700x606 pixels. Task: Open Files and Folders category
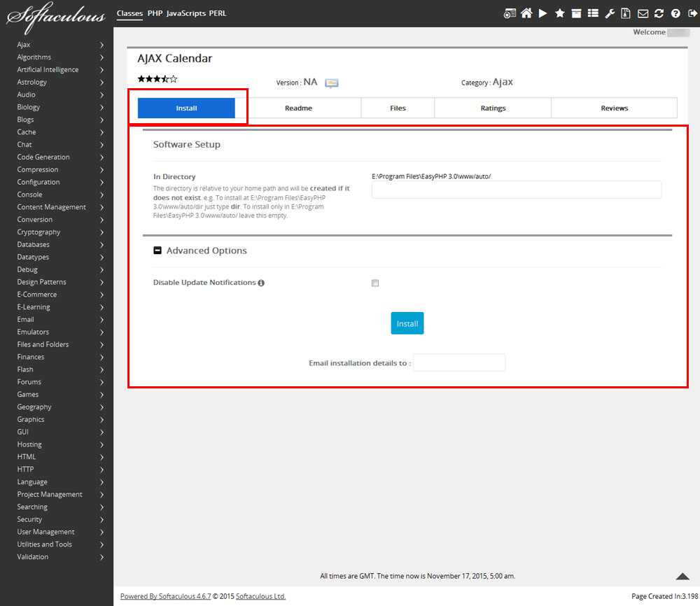tap(43, 344)
